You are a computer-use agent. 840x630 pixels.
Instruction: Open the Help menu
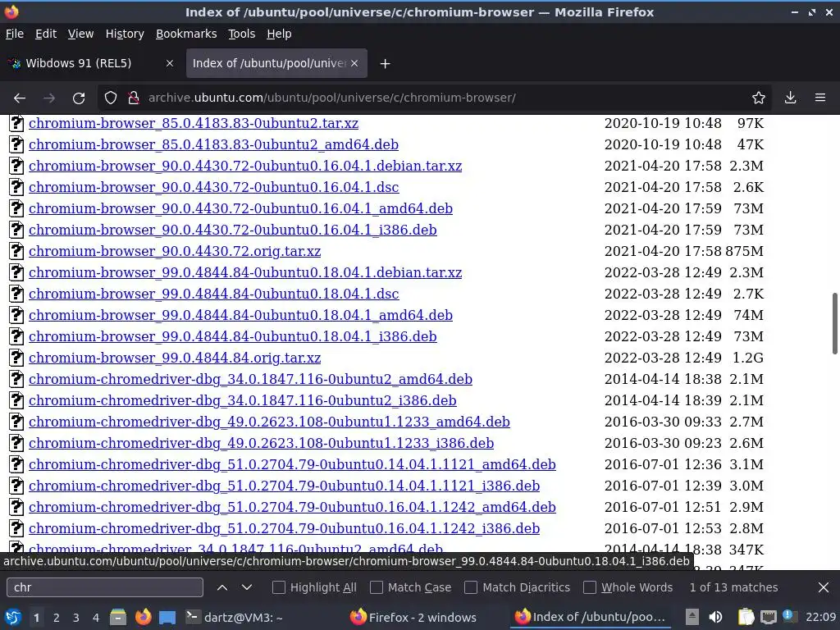point(279,34)
